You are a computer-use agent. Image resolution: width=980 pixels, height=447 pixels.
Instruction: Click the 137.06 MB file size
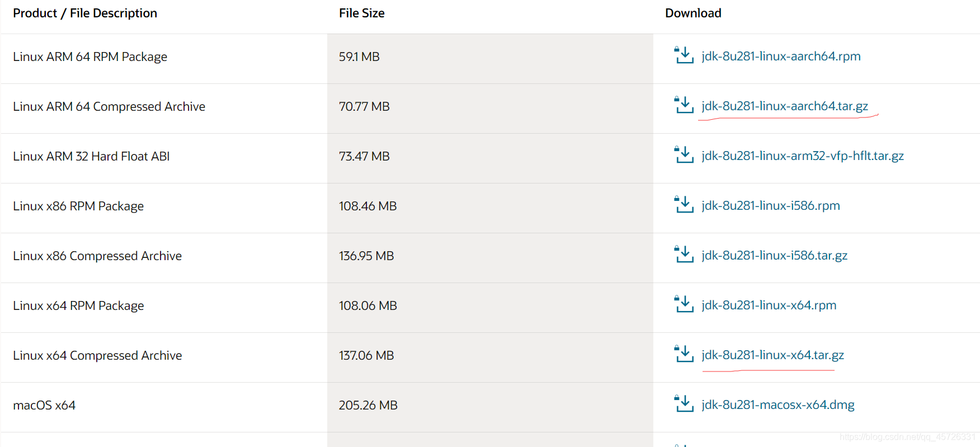366,356
